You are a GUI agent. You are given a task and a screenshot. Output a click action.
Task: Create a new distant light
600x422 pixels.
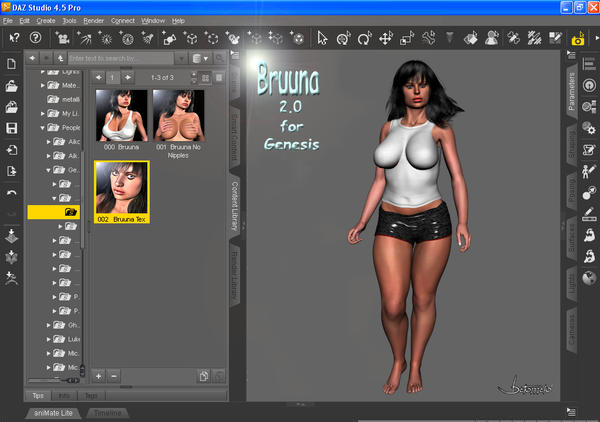point(85,38)
